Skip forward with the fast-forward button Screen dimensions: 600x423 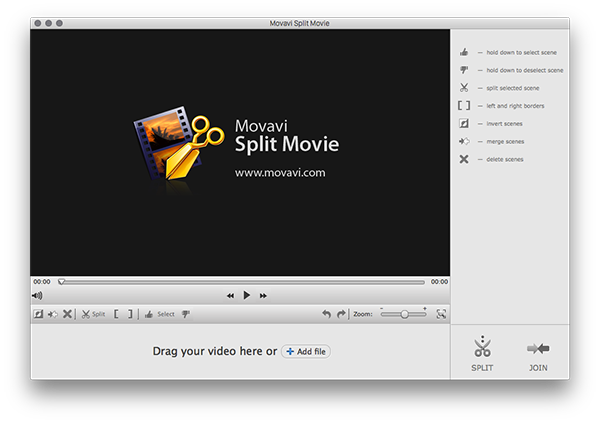point(264,296)
